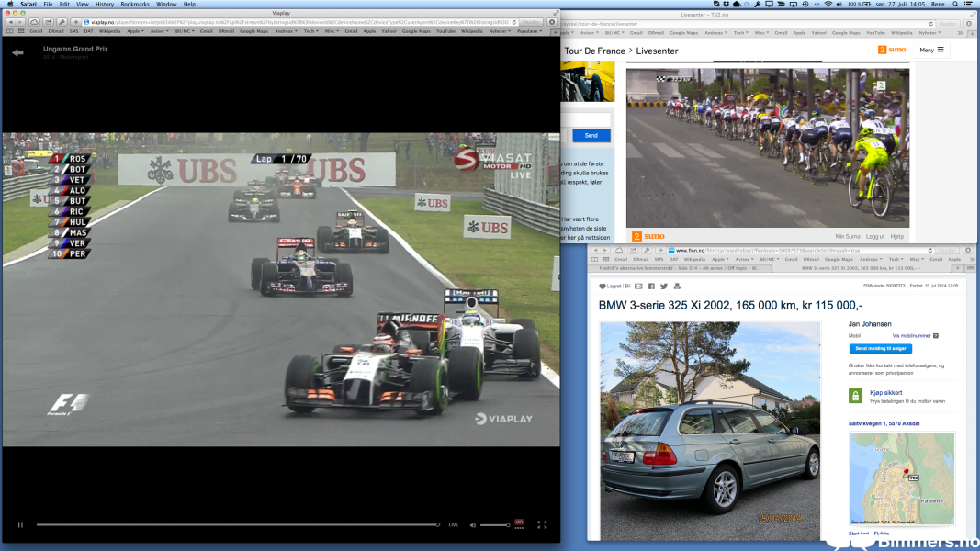Expand the Bil/MC bookmarks folder in Viaplay window
The width and height of the screenshot is (980, 551).
point(185,30)
